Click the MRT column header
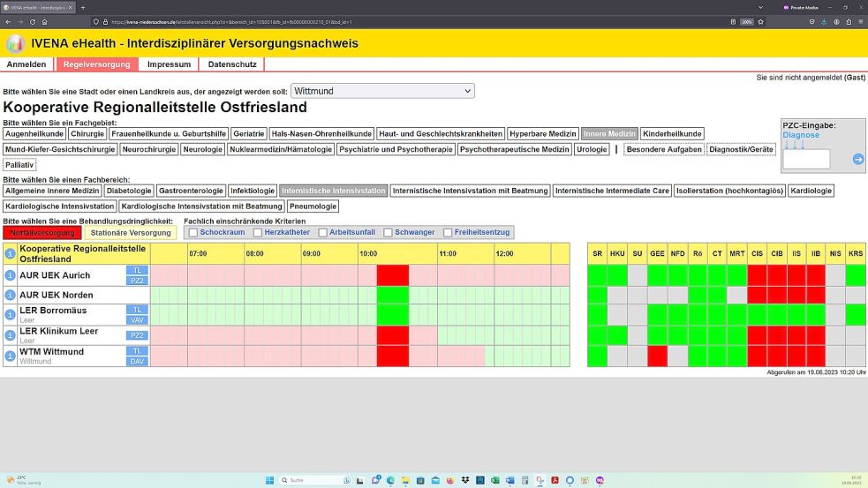 pyautogui.click(x=736, y=253)
